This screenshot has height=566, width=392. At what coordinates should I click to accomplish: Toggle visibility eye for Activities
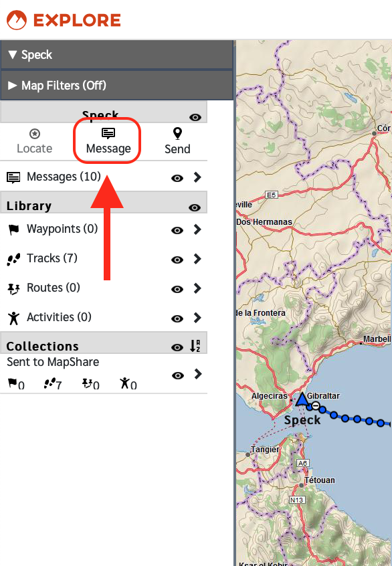click(x=177, y=318)
